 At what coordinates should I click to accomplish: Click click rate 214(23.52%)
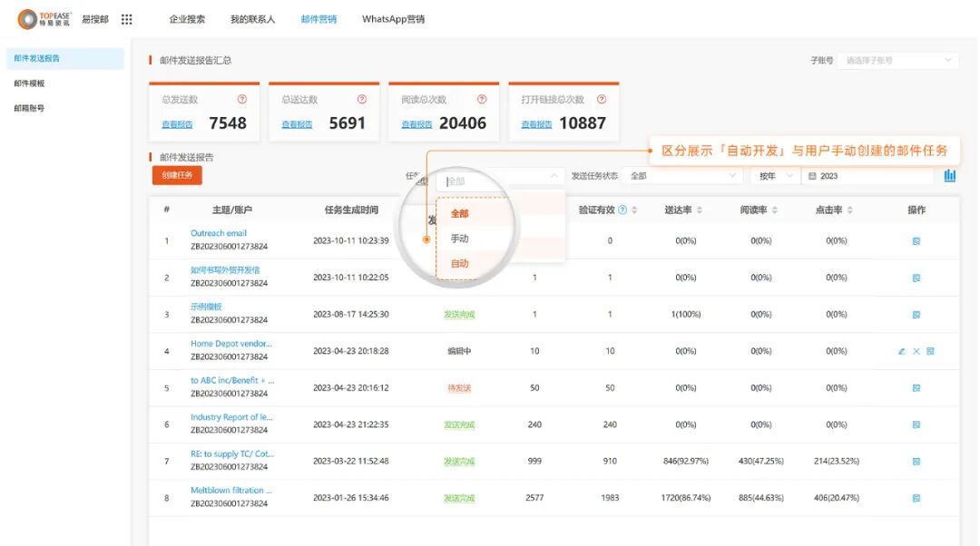[837, 461]
